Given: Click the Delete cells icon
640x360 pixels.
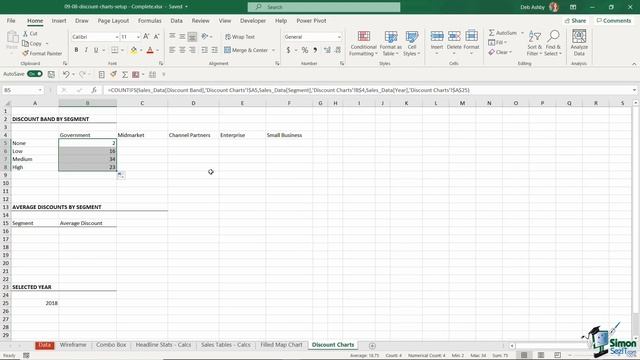Looking at the screenshot, I should click(454, 37).
